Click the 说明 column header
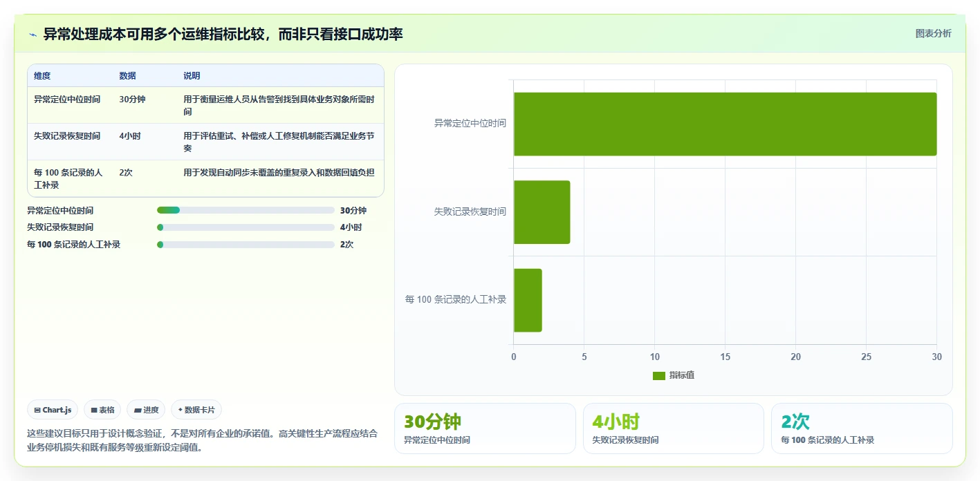The height and width of the screenshot is (481, 980). (x=192, y=76)
